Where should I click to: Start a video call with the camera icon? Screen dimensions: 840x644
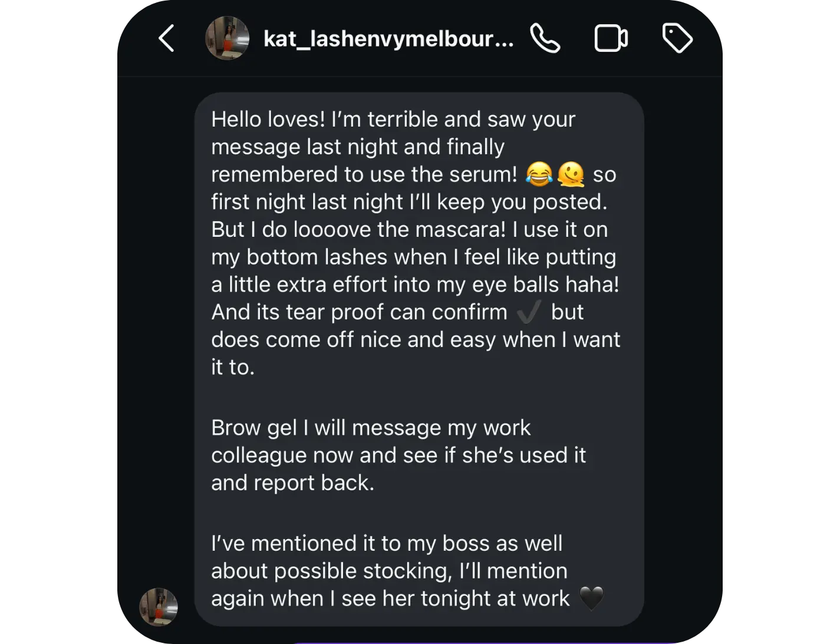(x=611, y=38)
